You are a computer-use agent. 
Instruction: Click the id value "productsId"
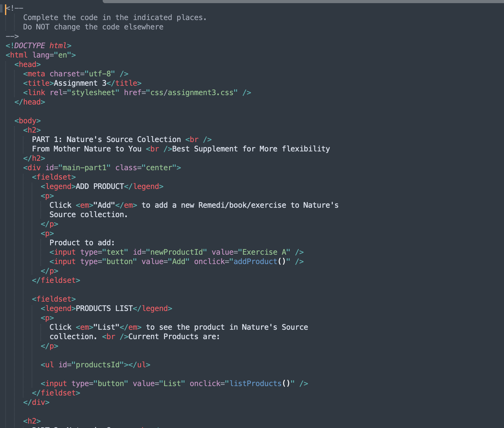click(98, 365)
